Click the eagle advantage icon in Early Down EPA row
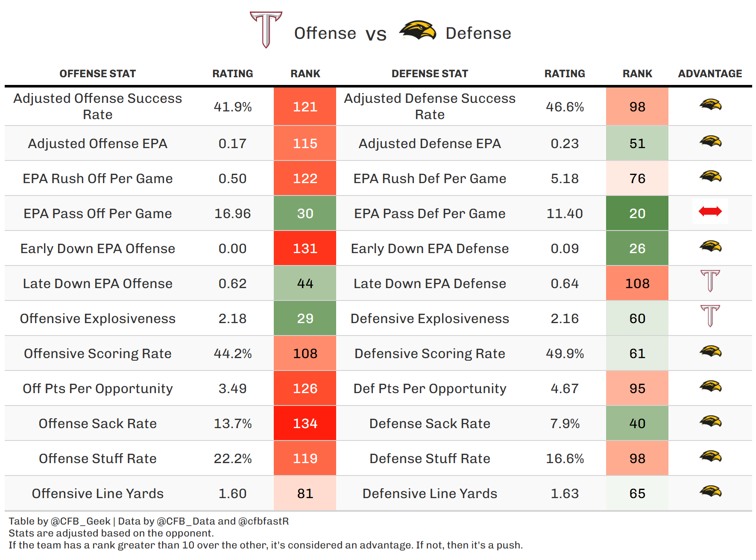756x560 pixels. click(x=710, y=246)
